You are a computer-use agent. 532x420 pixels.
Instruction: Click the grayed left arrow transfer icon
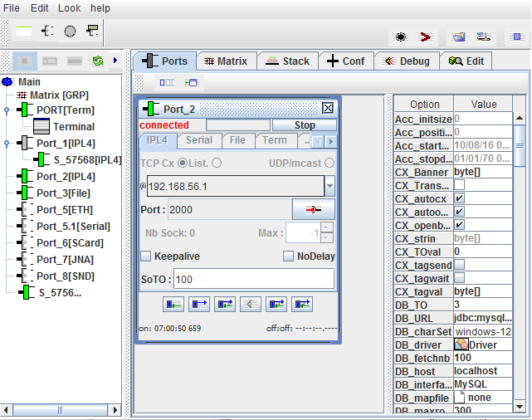[x=251, y=305]
